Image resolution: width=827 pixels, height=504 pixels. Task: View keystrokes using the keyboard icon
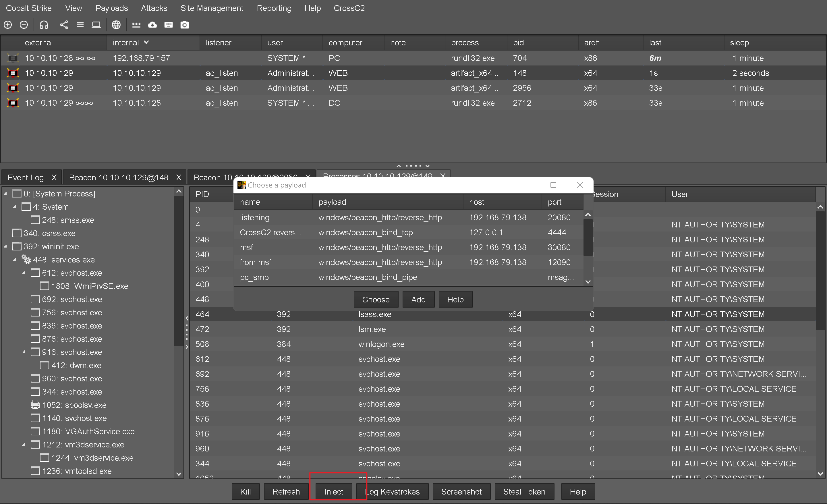click(169, 25)
